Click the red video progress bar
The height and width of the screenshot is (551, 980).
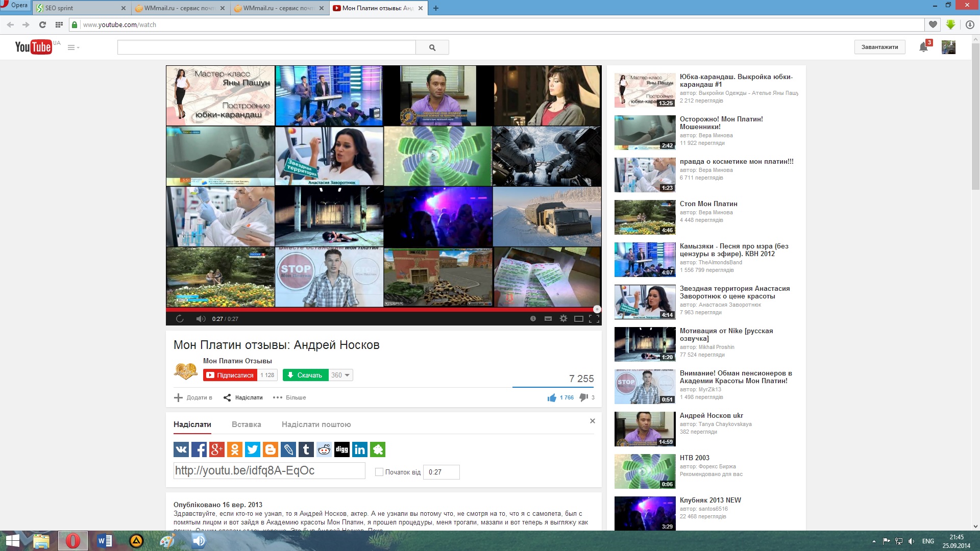380,309
